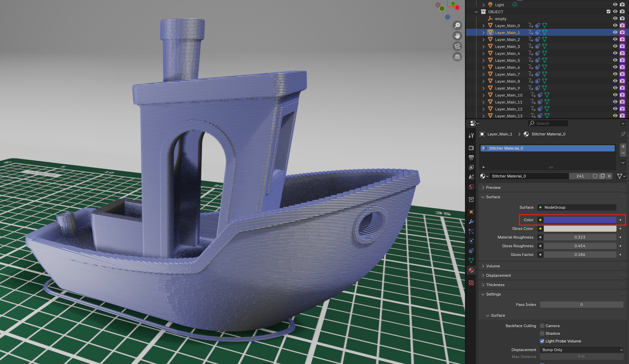Expand Layer_Main_5 in the outliner
Viewport: 629px width, 364px height.
point(483,60)
